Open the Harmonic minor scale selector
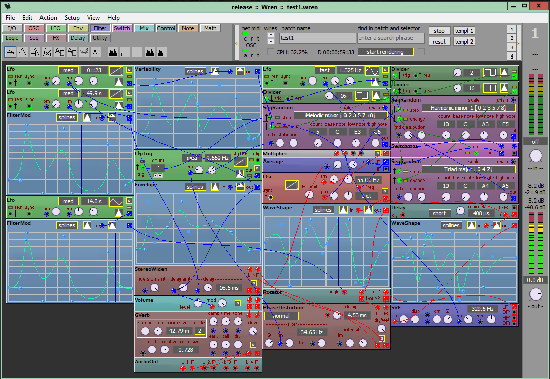Viewport: 550px width, 379px height. point(469,108)
